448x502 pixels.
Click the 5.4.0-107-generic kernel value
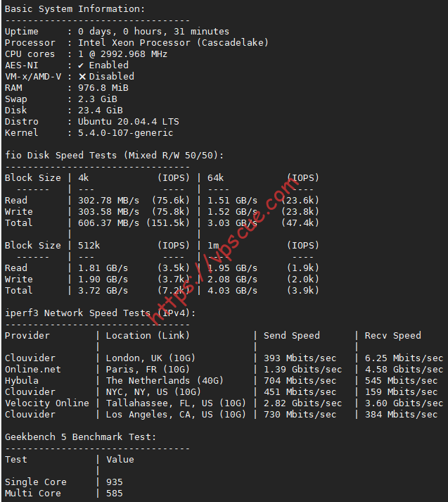tap(126, 133)
